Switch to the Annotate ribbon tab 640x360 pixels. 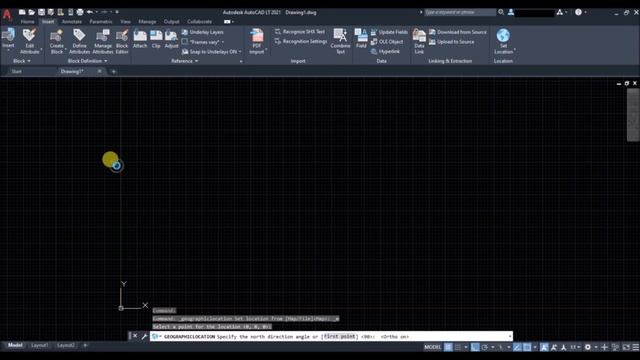coord(72,22)
